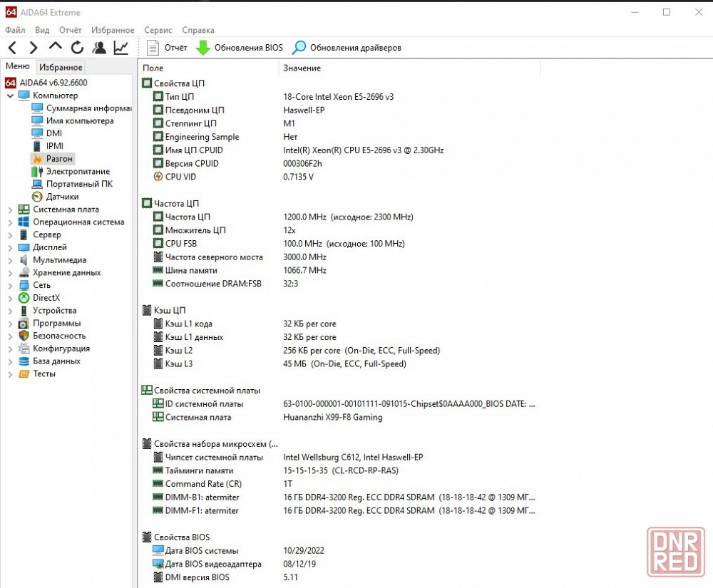
Task: Click the Портативный ПК laptop icon
Action: pos(37,184)
